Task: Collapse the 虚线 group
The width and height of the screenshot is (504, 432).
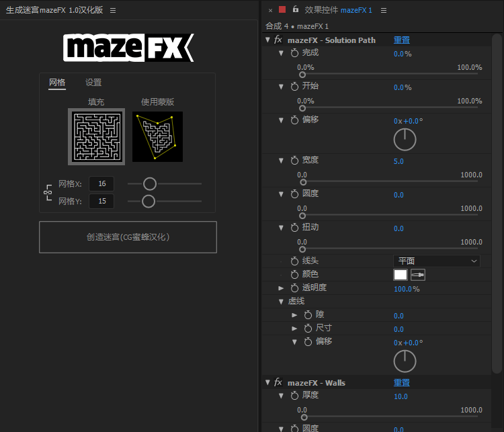Action: click(281, 302)
